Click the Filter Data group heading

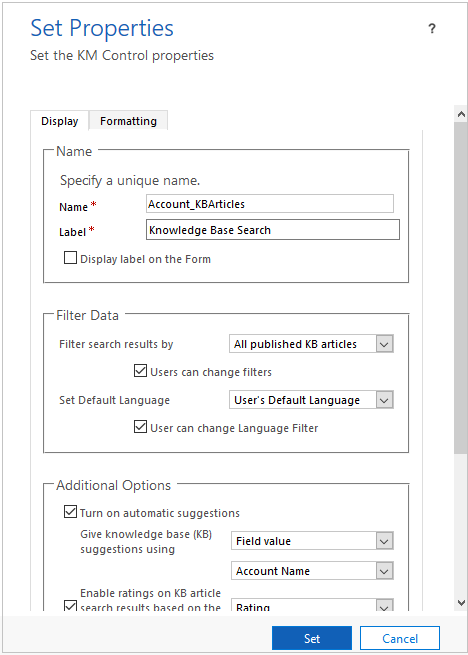[87, 315]
